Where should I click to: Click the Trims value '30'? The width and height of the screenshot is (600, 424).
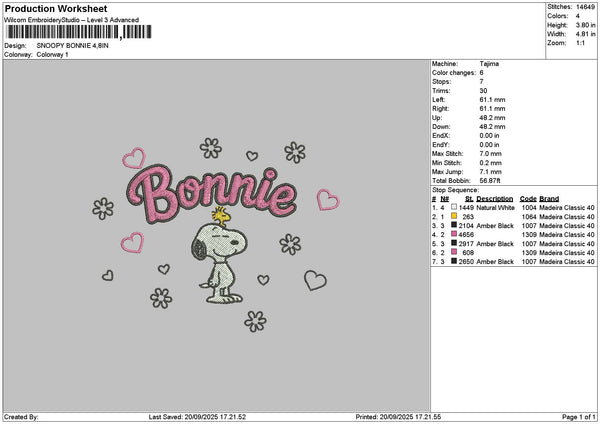(x=483, y=91)
